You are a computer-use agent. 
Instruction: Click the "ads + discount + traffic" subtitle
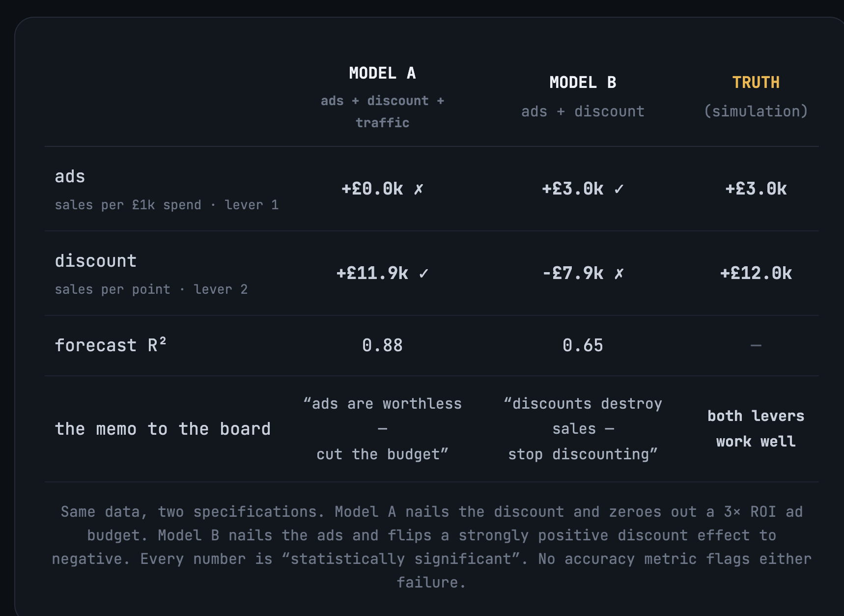point(382,112)
